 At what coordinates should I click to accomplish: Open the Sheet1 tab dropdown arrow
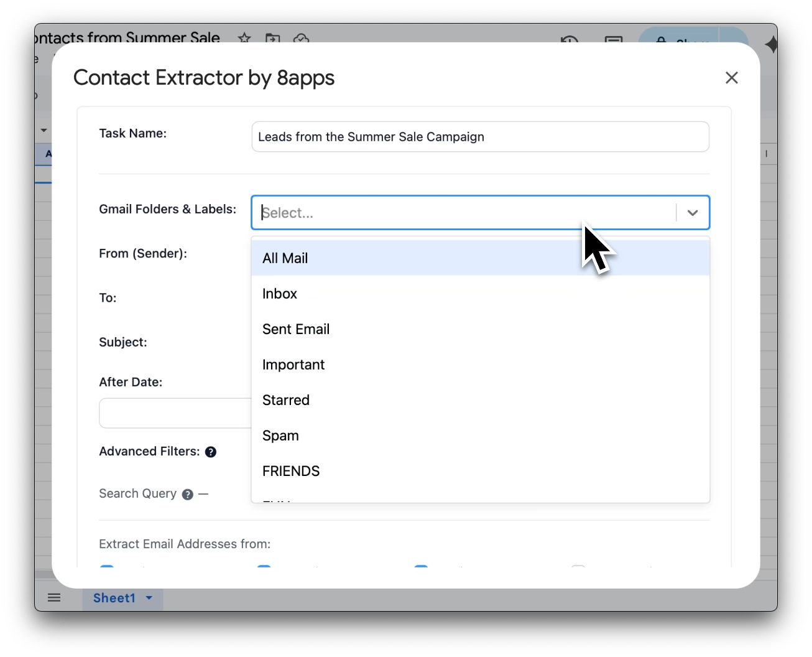coord(149,598)
